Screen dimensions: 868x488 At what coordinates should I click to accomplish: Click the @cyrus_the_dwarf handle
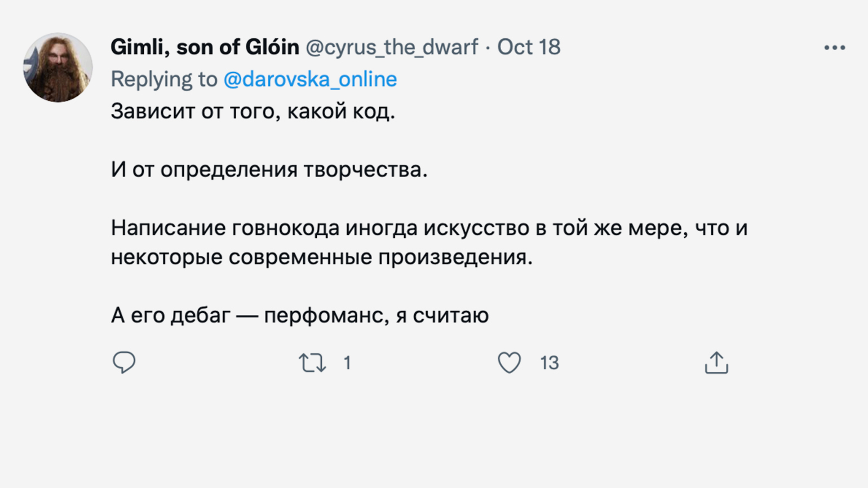(391, 47)
